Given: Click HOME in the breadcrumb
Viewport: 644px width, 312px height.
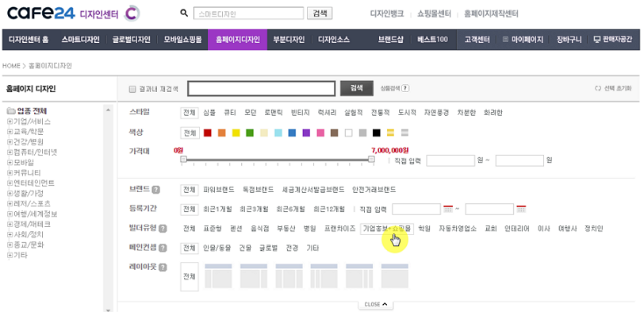Looking at the screenshot, I should point(11,65).
